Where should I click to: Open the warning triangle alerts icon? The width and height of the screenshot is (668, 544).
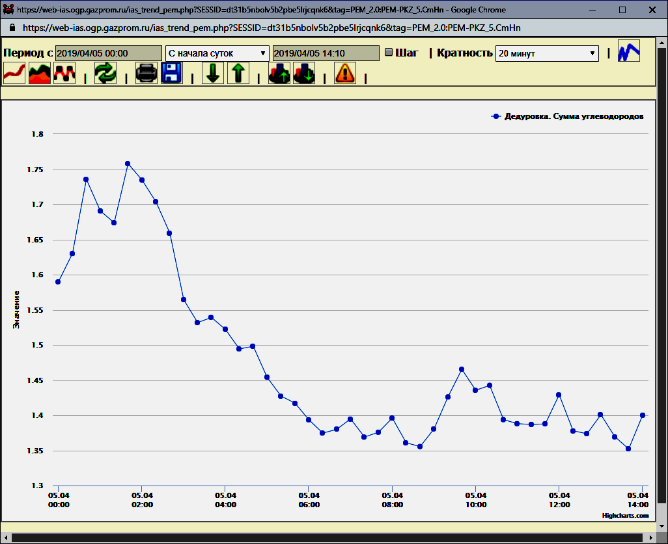tap(345, 73)
